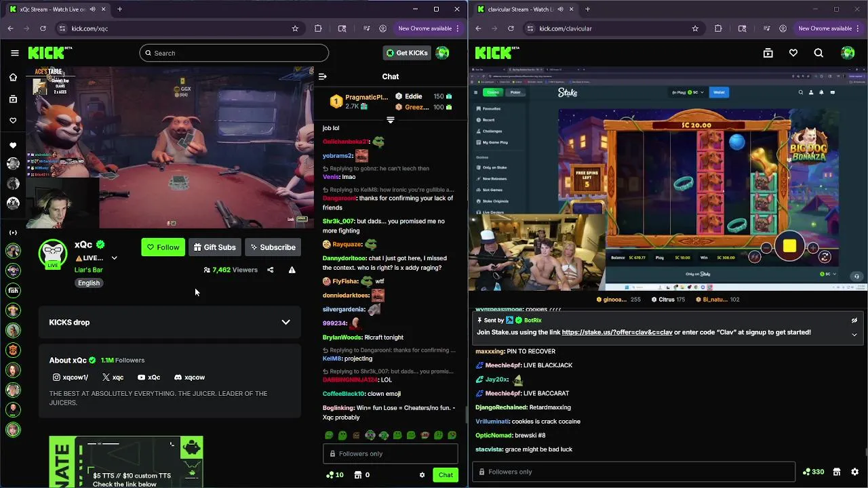Image resolution: width=868 pixels, height=488 pixels.
Task: Open the shop icon in clavicular chat footer
Action: coord(836,472)
